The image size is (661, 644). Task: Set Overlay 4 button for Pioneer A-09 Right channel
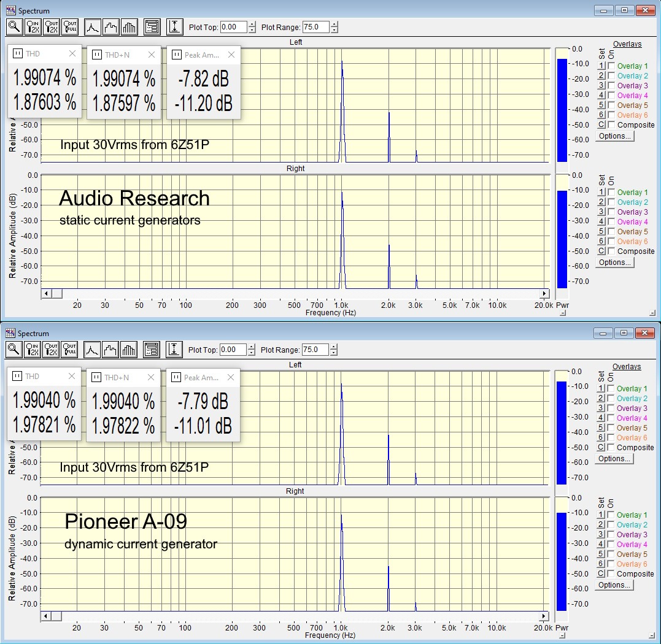[x=601, y=544]
